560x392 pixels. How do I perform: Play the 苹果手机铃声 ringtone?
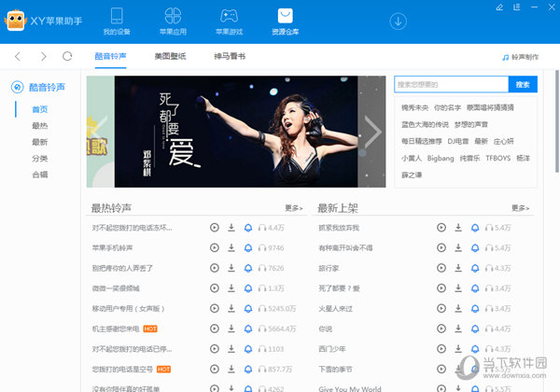[x=215, y=247]
